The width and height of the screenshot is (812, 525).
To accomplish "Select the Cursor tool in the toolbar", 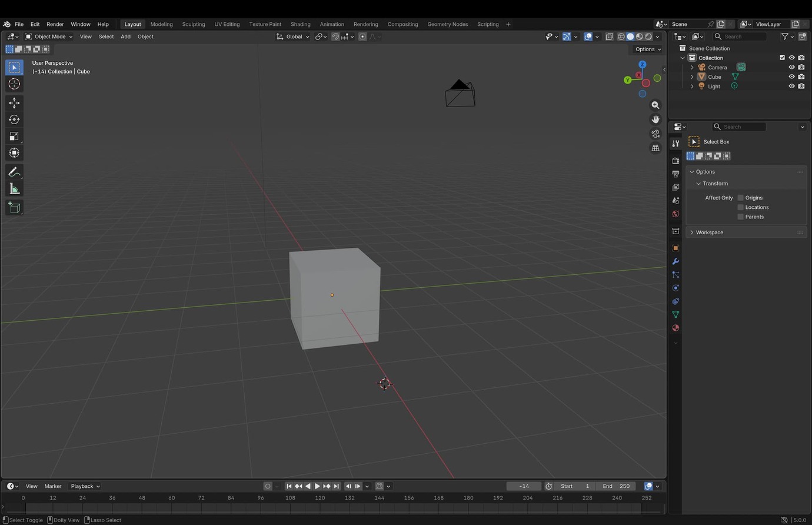I will (x=14, y=84).
